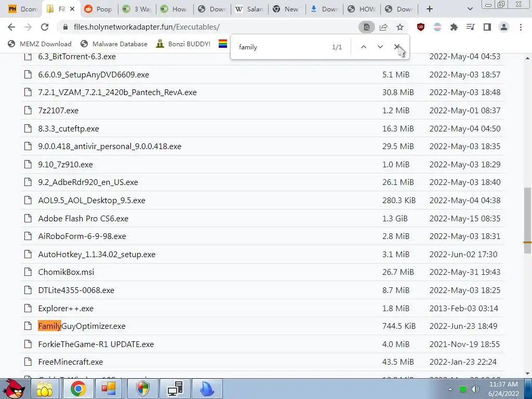Screen dimensions: 532x399
Task: Click the find bar text field containing family
Action: [282, 47]
